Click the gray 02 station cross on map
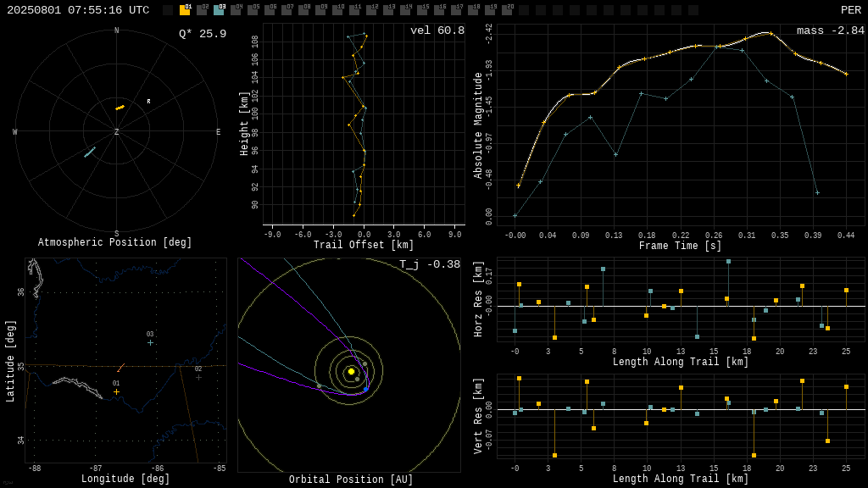This screenshot has width=868, height=488. coord(198,377)
